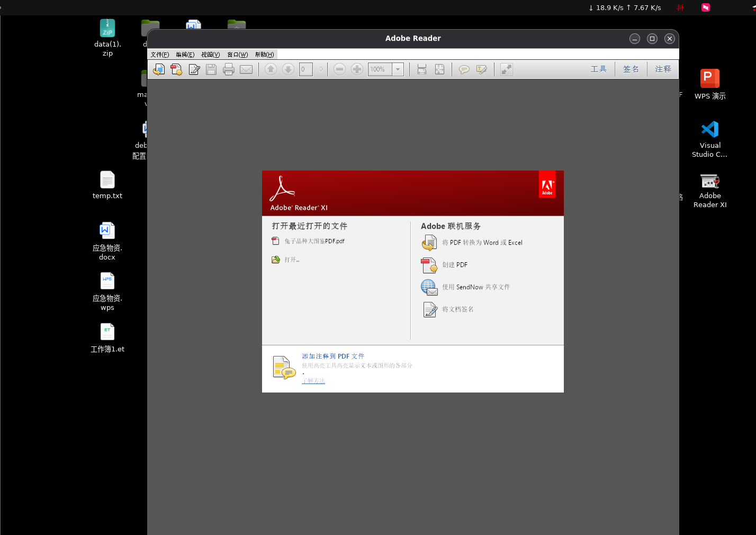756x535 pixels.
Task: Click the 100% zoom value field
Action: click(x=380, y=69)
